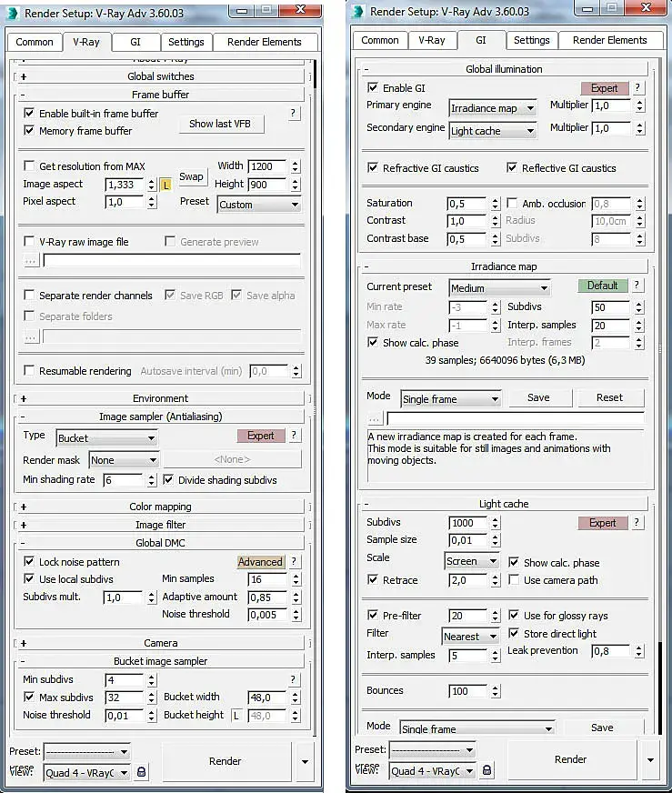This screenshot has height=793, width=672.
Task: Open Render Elements tab in left window
Action: (265, 42)
